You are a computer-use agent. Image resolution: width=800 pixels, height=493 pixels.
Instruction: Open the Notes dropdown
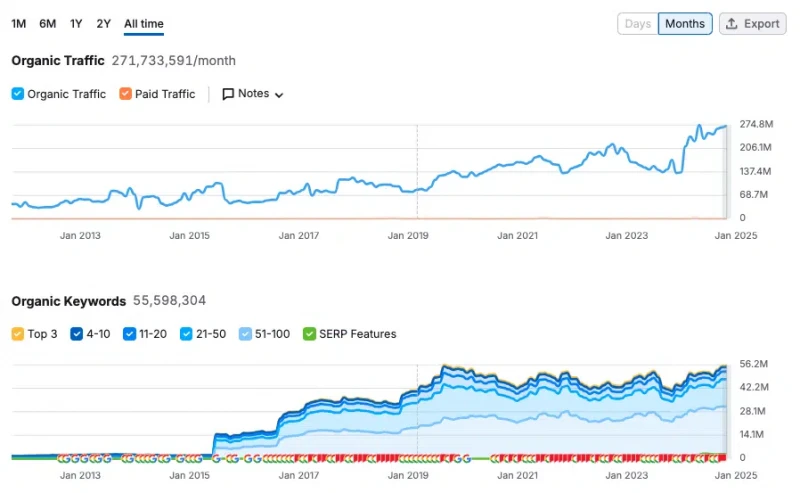click(253, 94)
